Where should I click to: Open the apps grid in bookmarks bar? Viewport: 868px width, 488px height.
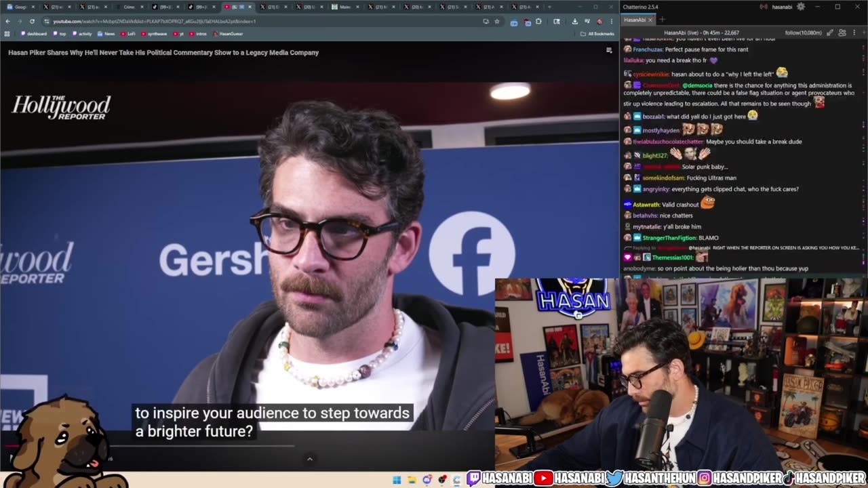click(x=7, y=33)
